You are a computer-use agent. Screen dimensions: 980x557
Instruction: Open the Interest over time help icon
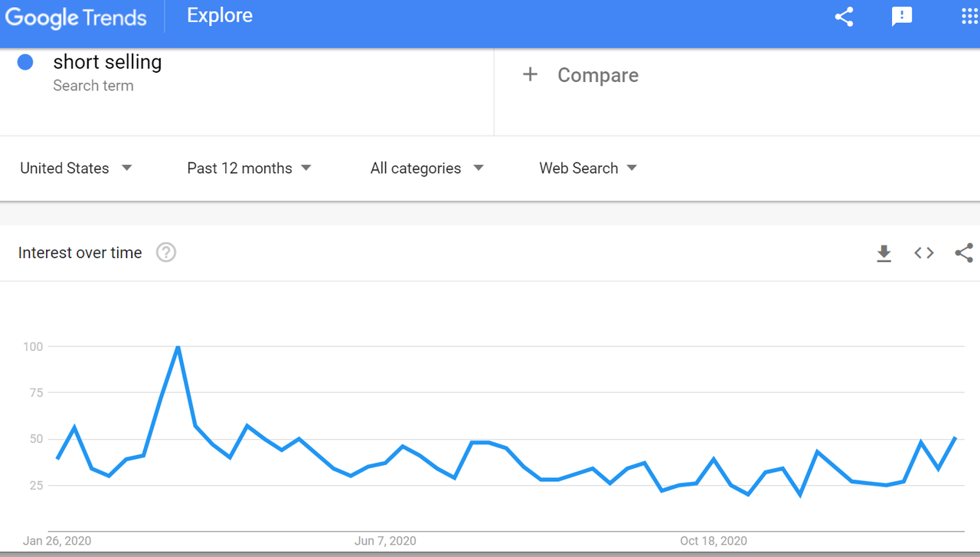pos(166,253)
